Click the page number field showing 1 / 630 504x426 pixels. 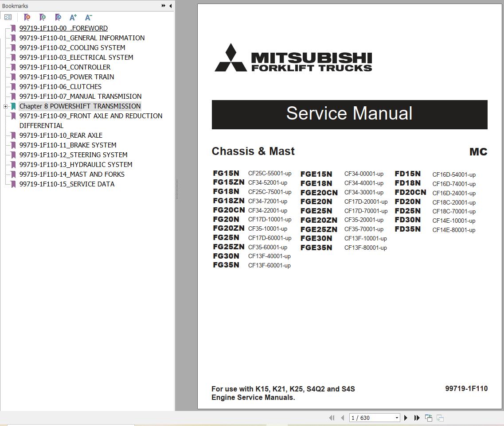point(372,418)
